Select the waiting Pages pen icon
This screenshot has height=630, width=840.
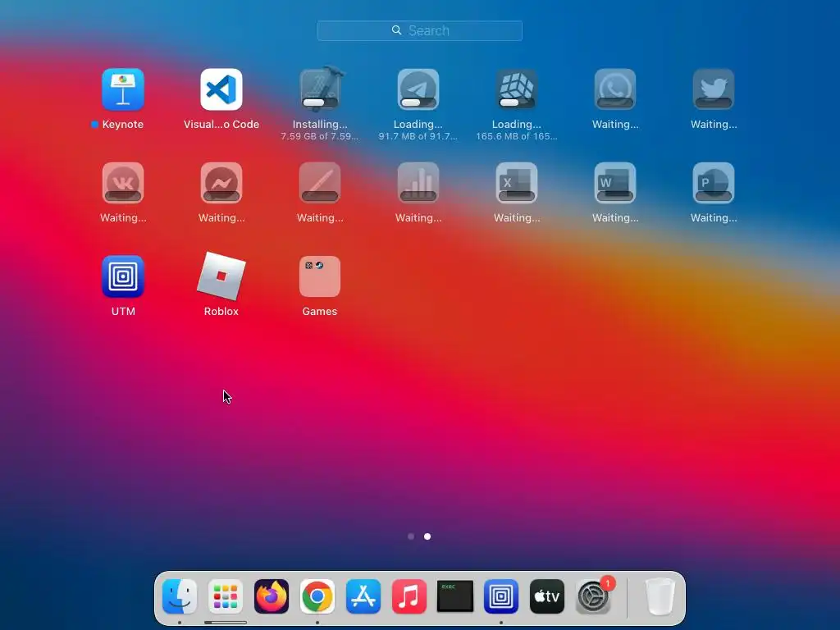click(320, 183)
